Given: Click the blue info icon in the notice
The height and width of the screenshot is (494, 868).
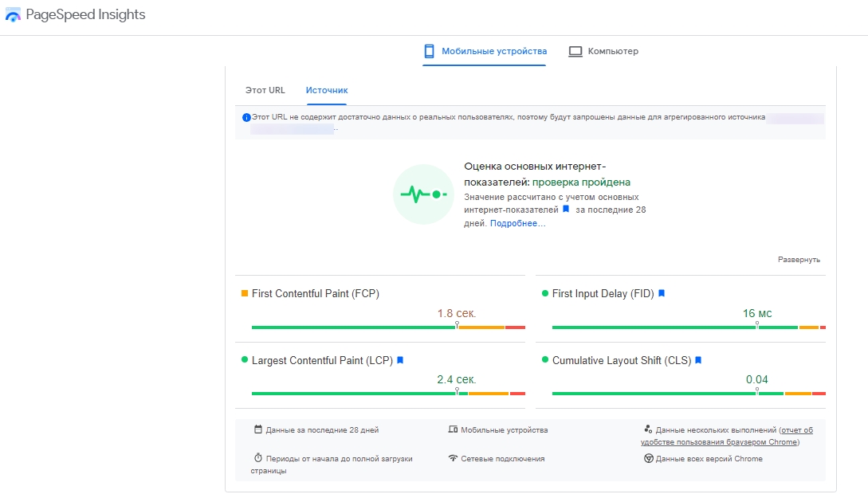Looking at the screenshot, I should point(246,117).
